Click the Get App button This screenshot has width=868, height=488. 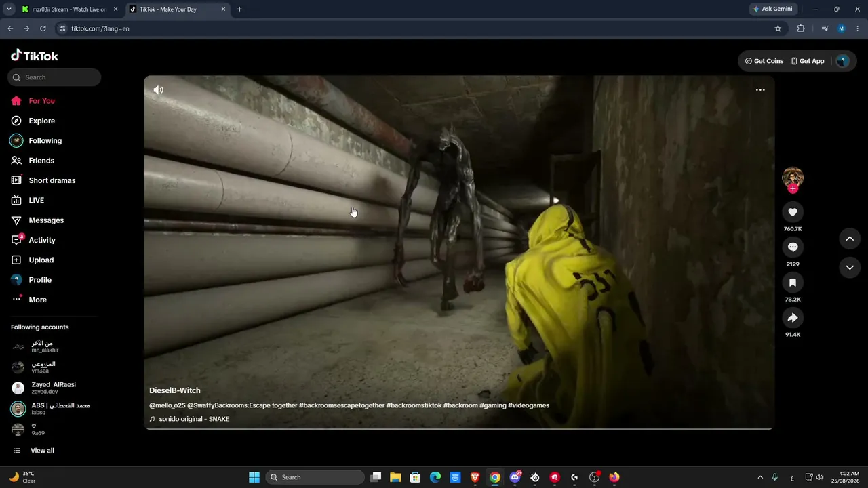pyautogui.click(x=808, y=61)
